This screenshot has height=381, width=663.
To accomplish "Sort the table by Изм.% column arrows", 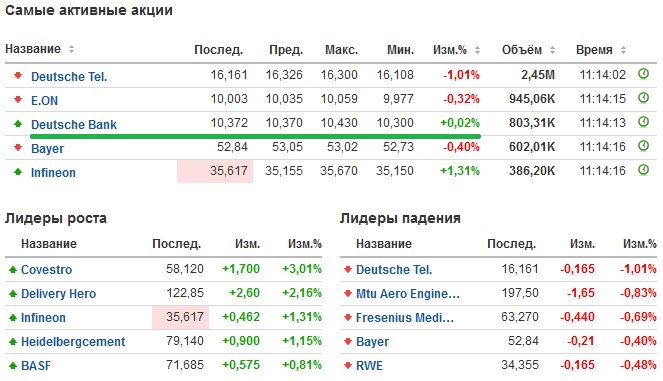I will tap(477, 50).
